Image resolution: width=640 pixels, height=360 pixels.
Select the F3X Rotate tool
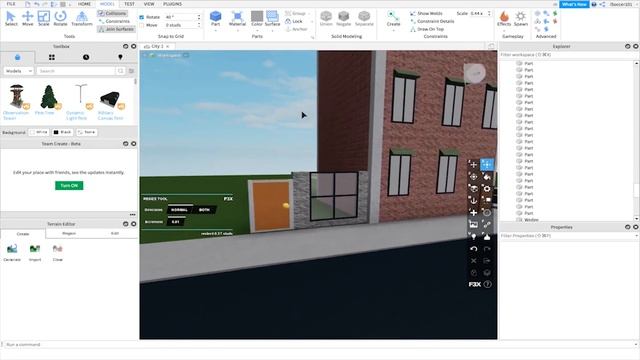pos(473,176)
